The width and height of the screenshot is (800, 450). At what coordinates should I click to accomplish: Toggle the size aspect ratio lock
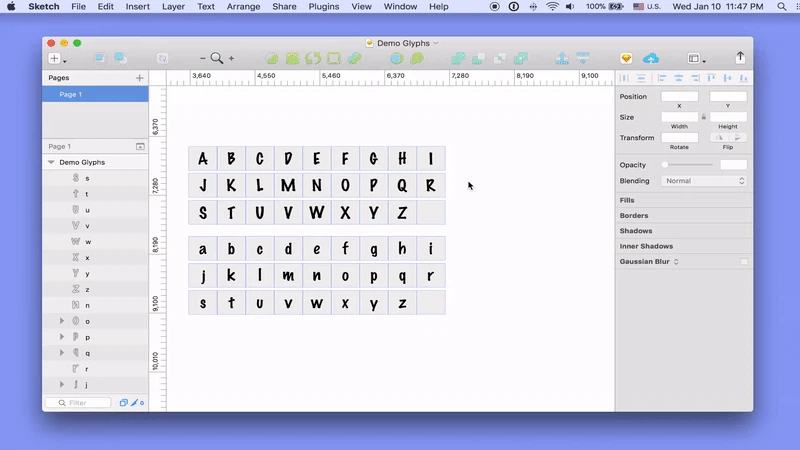[x=704, y=117]
